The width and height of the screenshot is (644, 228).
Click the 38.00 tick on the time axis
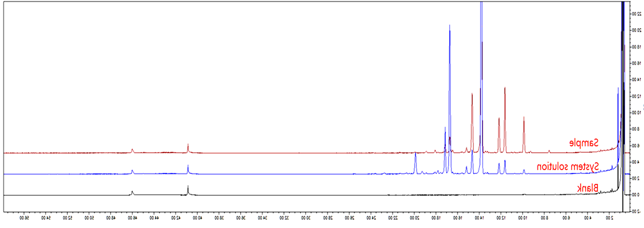pos(219,218)
